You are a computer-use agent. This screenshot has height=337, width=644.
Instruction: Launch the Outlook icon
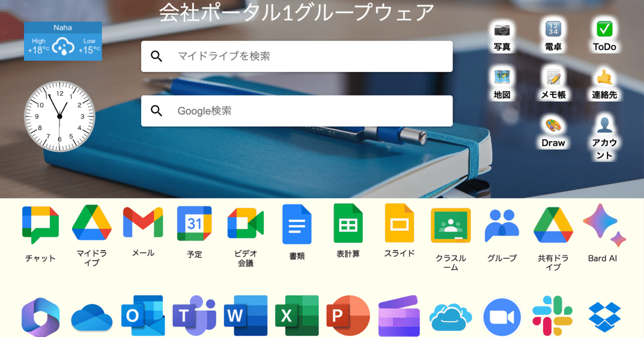[x=143, y=317]
